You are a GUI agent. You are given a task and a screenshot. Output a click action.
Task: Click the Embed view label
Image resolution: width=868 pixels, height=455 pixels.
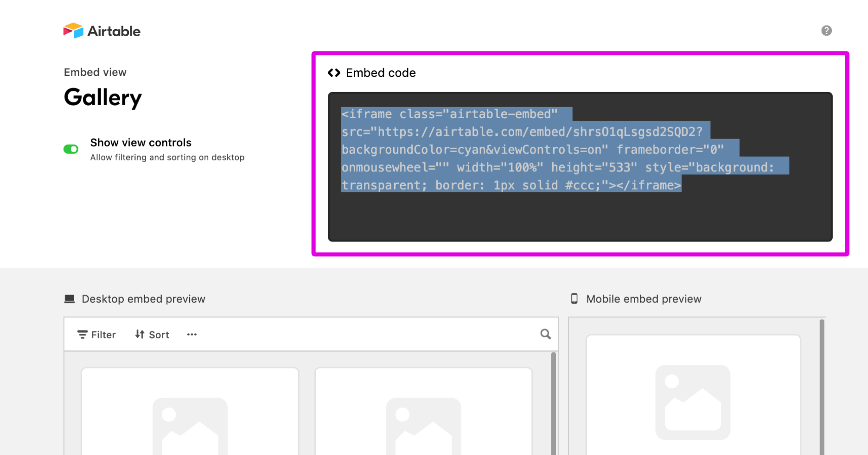[x=95, y=72]
